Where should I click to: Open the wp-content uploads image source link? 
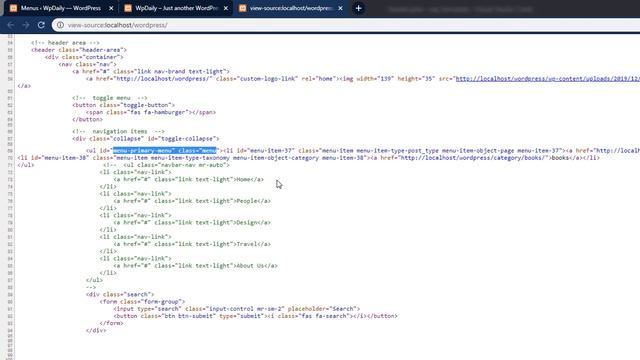(x=547, y=79)
